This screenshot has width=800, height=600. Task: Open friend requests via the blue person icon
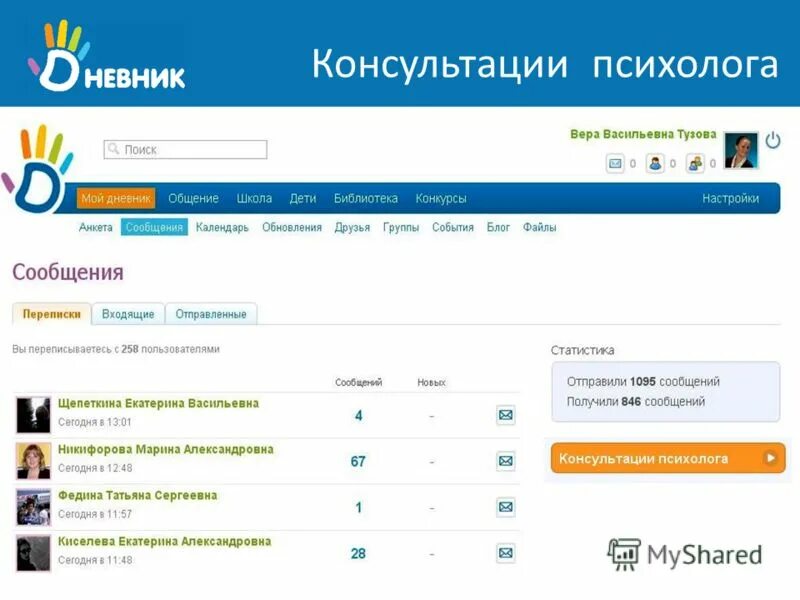coord(655,162)
